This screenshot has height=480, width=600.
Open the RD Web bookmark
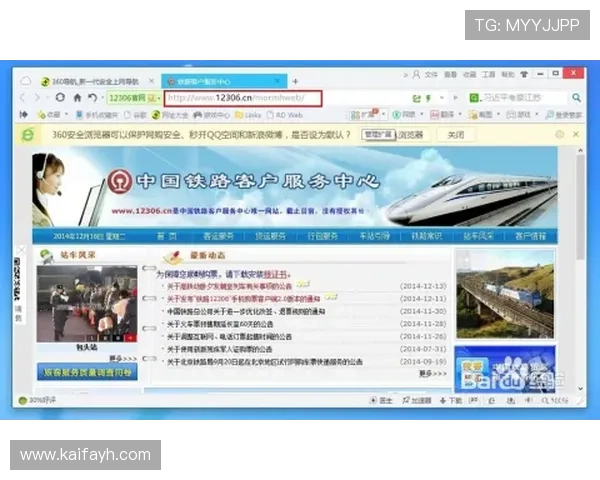(285, 115)
